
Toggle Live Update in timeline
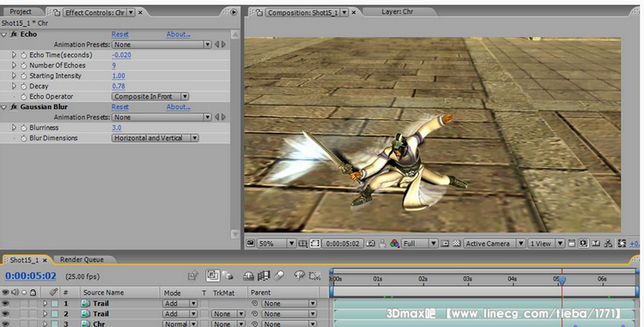(x=212, y=276)
